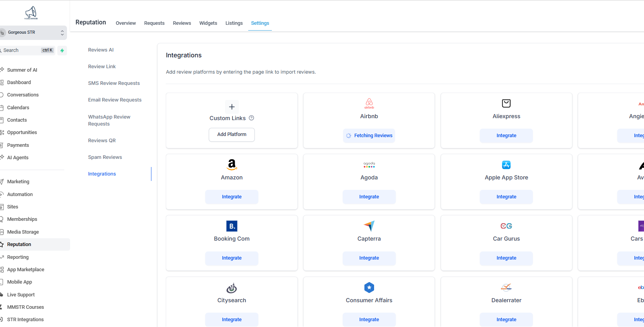Open Contacts from the sidebar

click(x=17, y=120)
